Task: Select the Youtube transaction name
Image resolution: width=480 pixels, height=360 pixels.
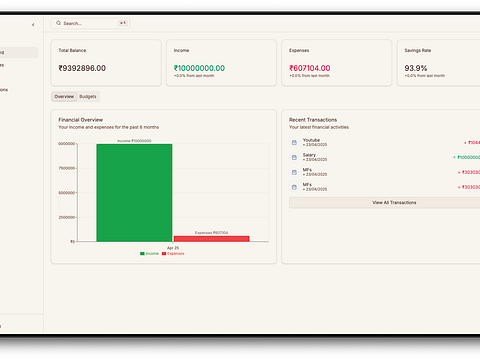Action: tap(311, 140)
